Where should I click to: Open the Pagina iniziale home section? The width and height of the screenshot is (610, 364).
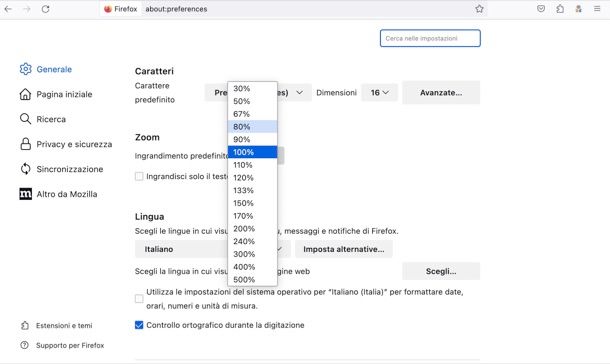tap(56, 94)
